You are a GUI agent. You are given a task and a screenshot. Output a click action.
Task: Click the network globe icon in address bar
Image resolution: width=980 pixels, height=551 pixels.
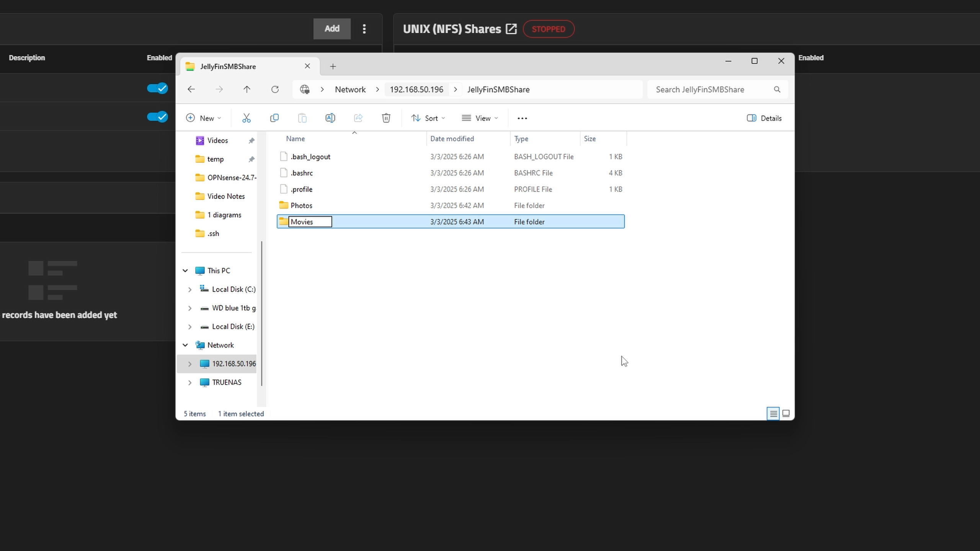[x=304, y=90]
